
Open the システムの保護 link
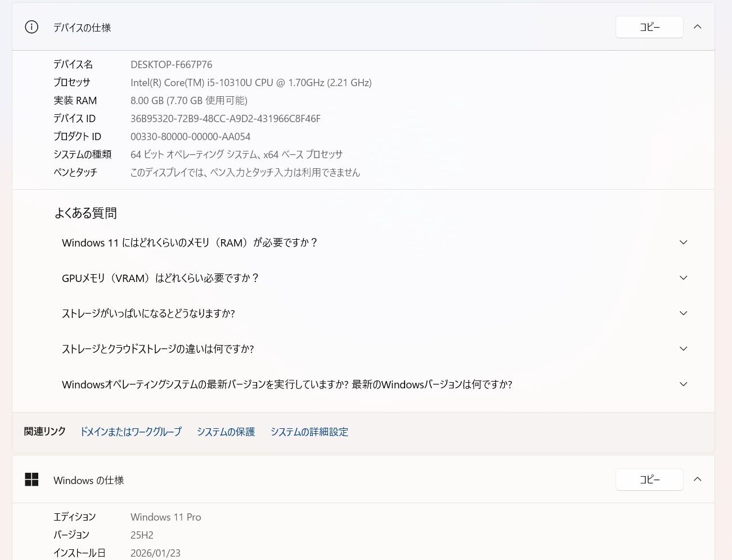(x=226, y=432)
